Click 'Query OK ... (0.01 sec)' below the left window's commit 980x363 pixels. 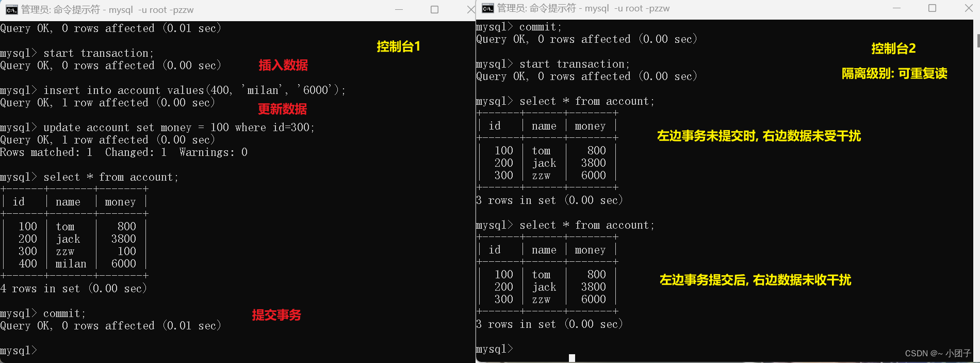click(110, 326)
